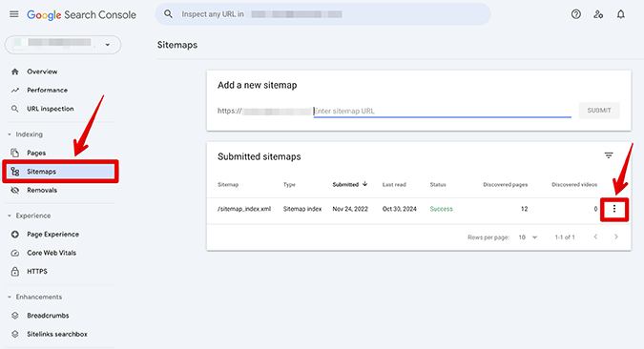This screenshot has width=644, height=349.
Task: Go to next page of sitemaps
Action: tap(616, 236)
